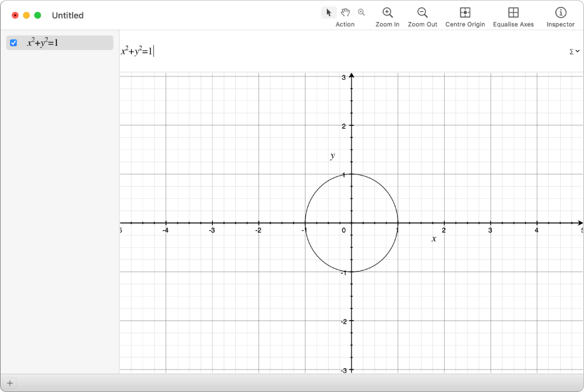Re-enable the equation visibility checkbox

pos(13,43)
